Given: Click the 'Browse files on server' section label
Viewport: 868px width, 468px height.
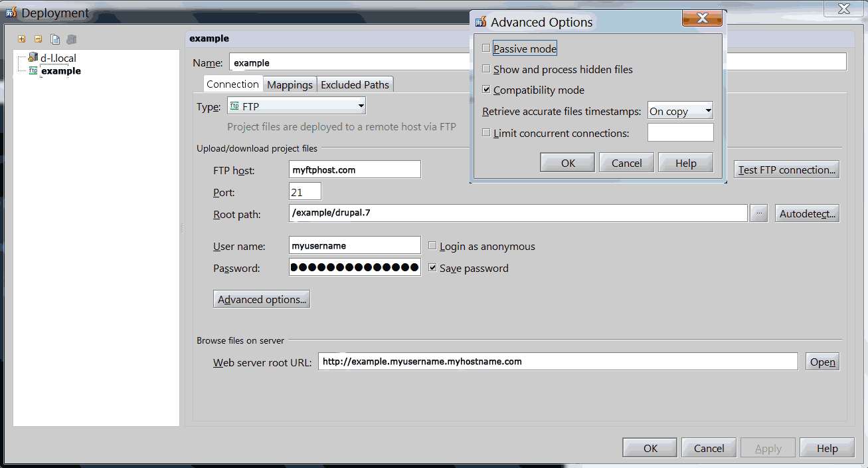Looking at the screenshot, I should point(240,340).
